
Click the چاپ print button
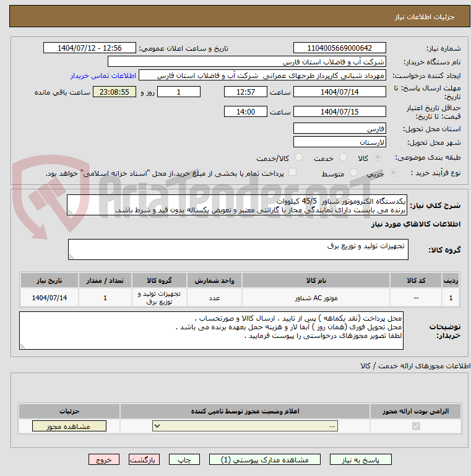pyautogui.click(x=184, y=460)
